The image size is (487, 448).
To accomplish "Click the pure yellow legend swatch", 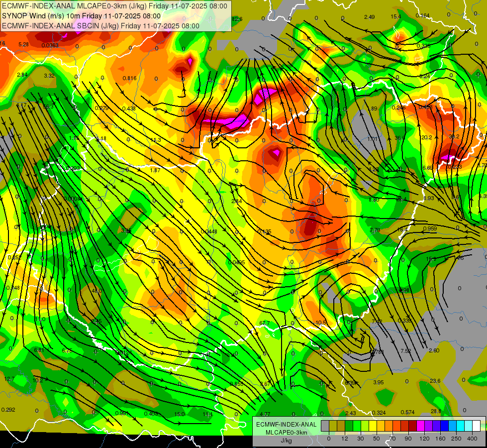I will [373, 426].
